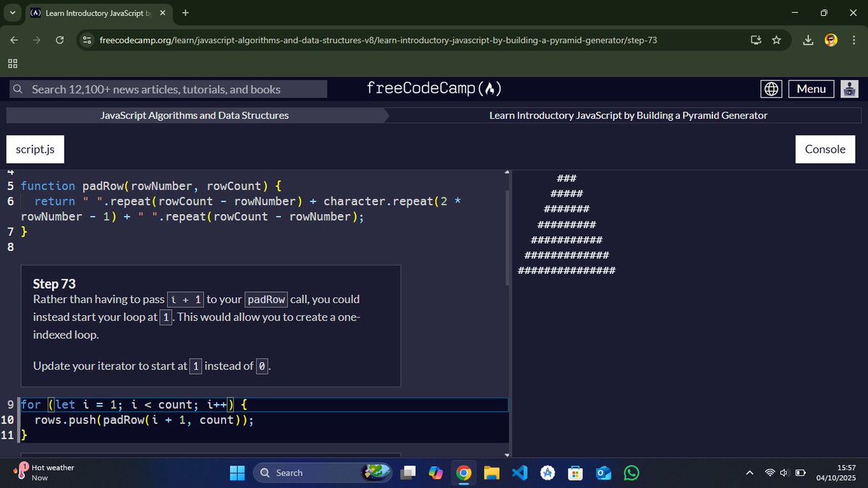
Task: Click the 'padRow' inline code in instructions
Action: (x=266, y=299)
